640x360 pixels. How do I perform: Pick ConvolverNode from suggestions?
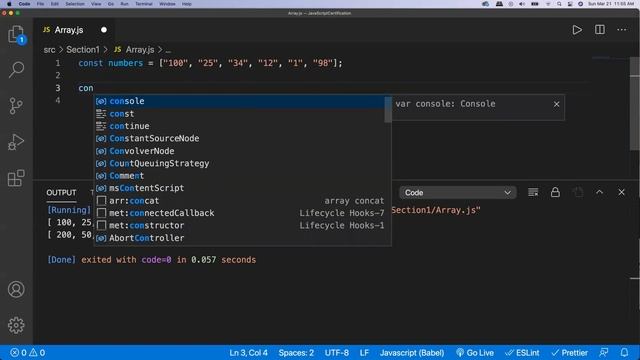tap(240, 151)
